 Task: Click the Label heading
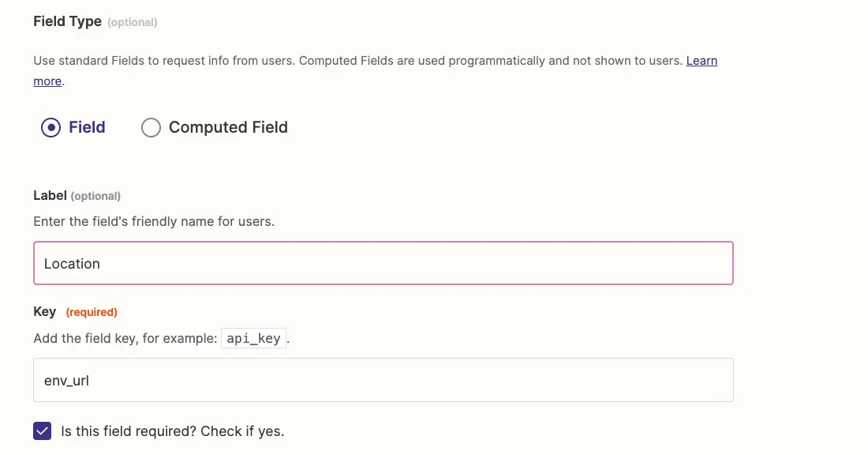[x=50, y=196]
